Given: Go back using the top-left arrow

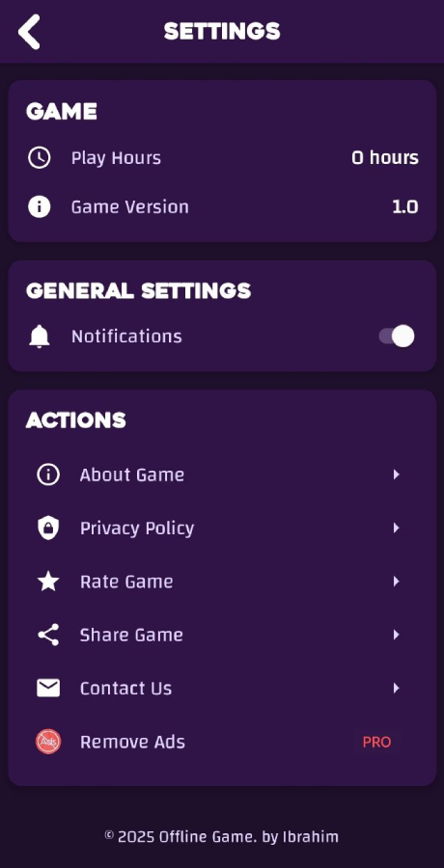Looking at the screenshot, I should coord(29,32).
